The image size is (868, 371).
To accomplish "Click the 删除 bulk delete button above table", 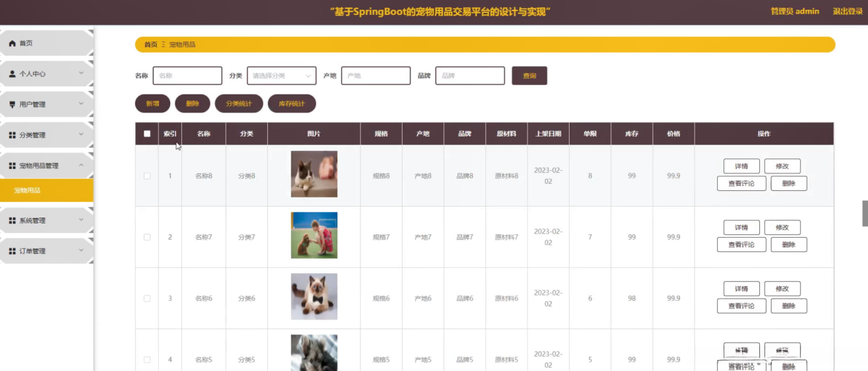I will pos(192,104).
